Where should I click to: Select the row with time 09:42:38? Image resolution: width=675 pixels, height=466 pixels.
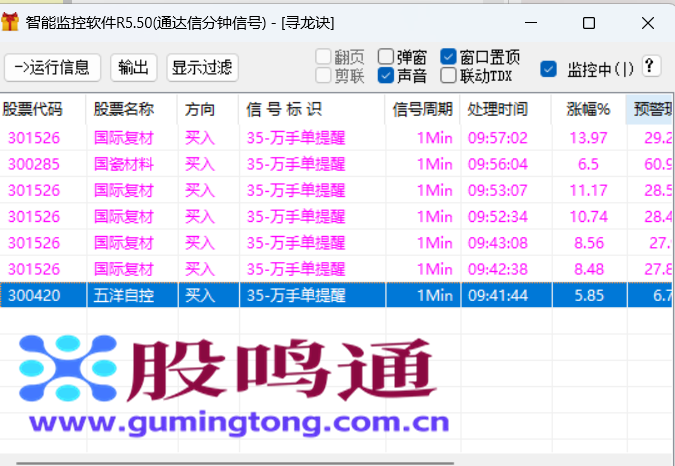click(x=336, y=269)
